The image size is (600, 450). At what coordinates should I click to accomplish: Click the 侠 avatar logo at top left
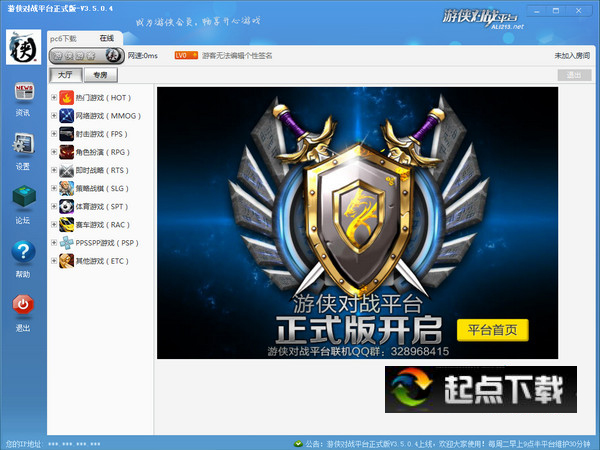click(x=23, y=47)
